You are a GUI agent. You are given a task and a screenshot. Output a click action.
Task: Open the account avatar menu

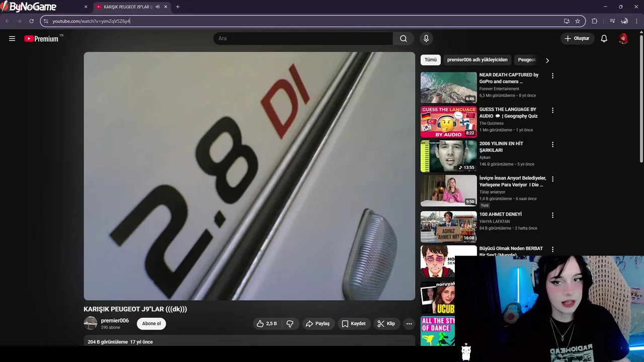pyautogui.click(x=623, y=39)
